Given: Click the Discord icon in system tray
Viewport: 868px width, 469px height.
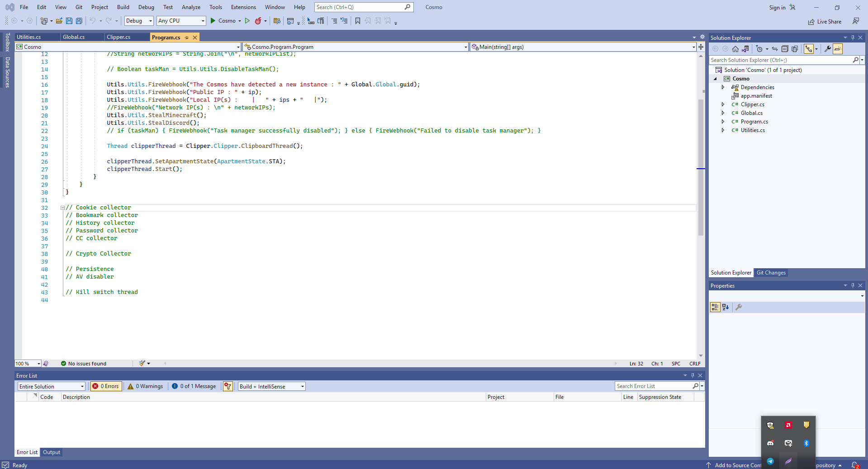Looking at the screenshot, I should (x=770, y=443).
